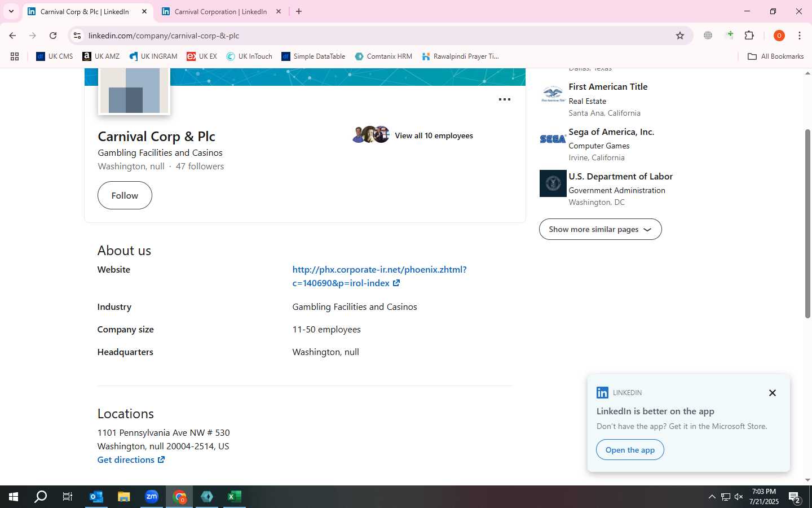Open File Explorer from the taskbar
This screenshot has height=508, width=812.
[123, 497]
